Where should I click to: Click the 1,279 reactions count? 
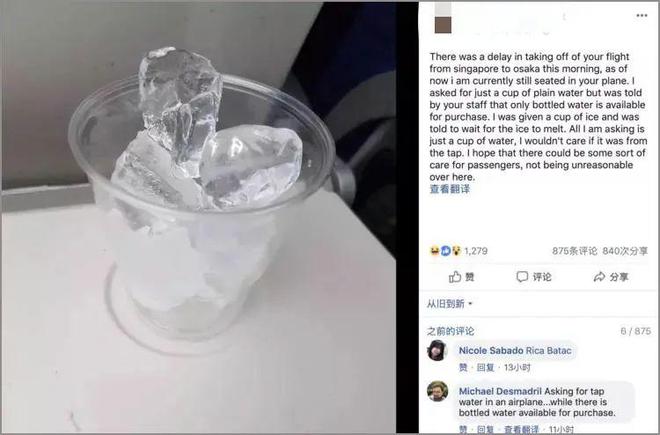[476, 251]
